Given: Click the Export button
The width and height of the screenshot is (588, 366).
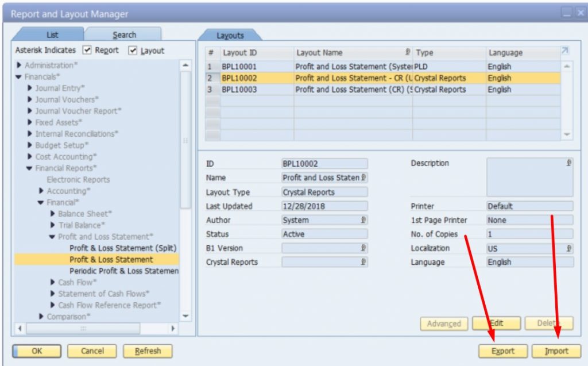Looking at the screenshot, I should tap(502, 350).
